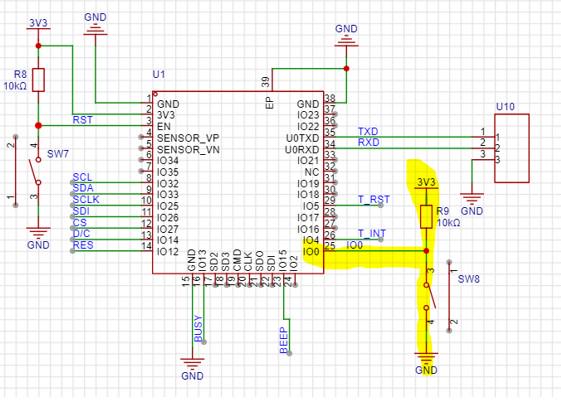Click the IO34 pin name
Viewport: 561px width, 402px height.
(168, 161)
